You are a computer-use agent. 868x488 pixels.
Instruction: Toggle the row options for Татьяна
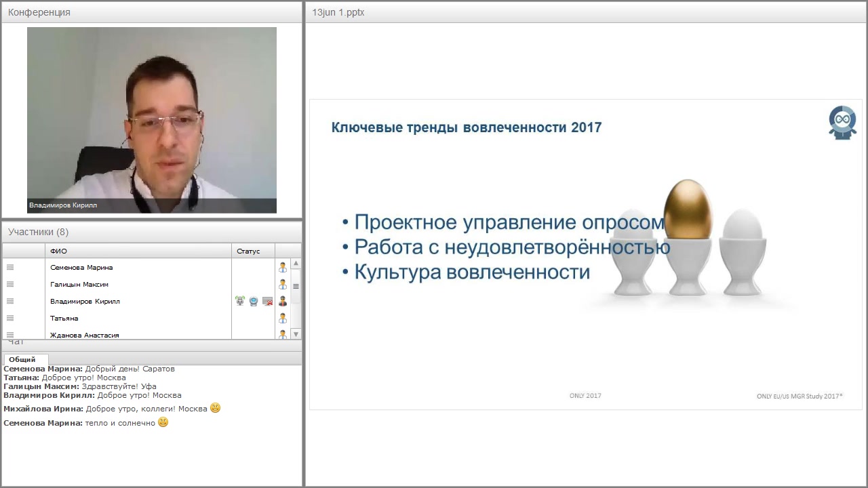pos(9,318)
